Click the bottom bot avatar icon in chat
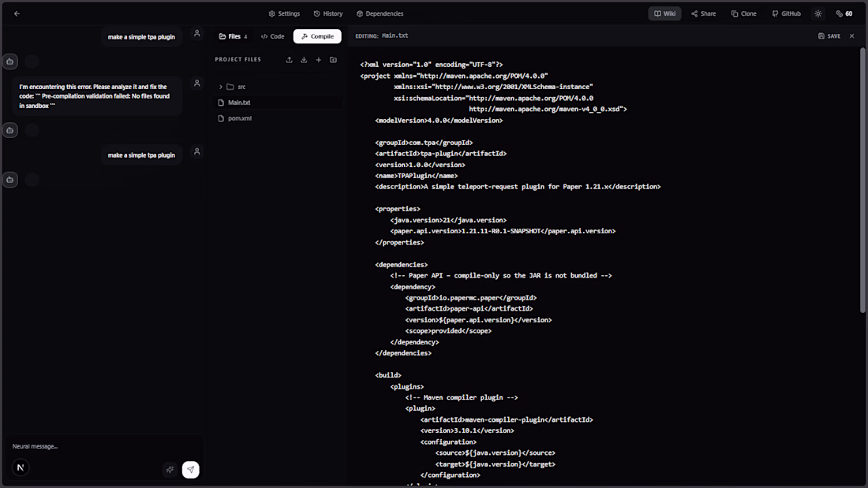Image resolution: width=868 pixels, height=488 pixels. click(10, 179)
